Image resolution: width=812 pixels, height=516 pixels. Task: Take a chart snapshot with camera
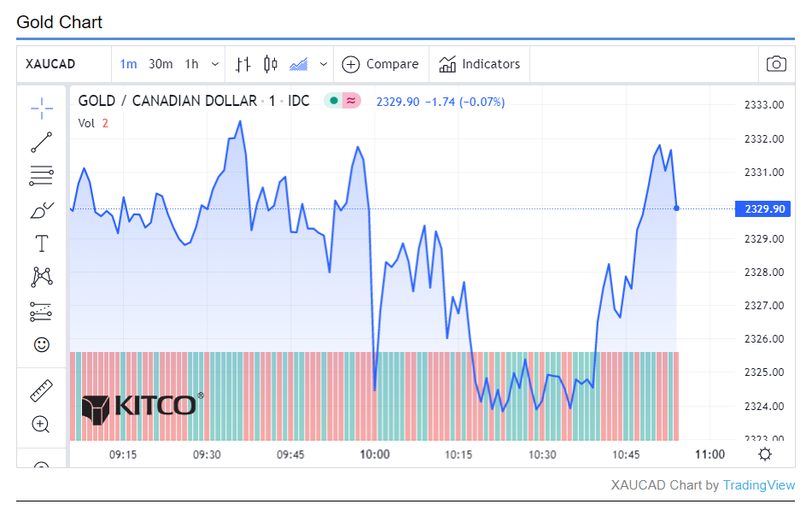click(x=775, y=64)
